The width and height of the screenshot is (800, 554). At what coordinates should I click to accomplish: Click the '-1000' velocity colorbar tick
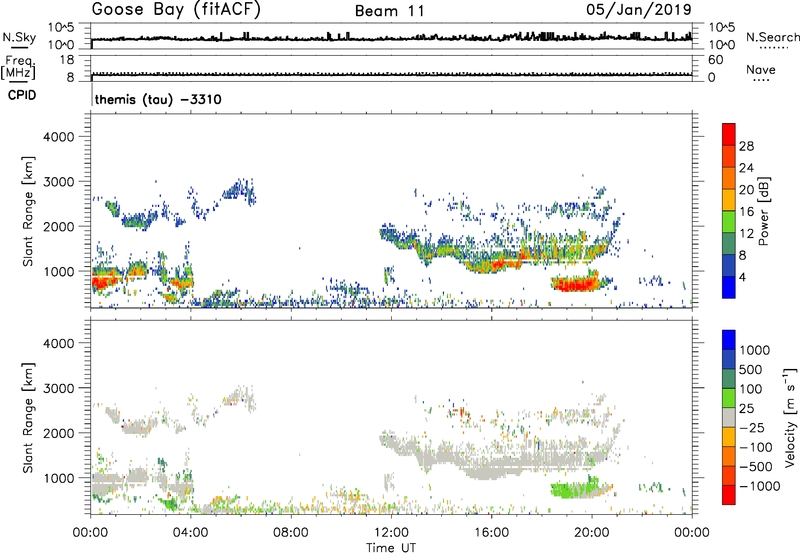point(760,486)
